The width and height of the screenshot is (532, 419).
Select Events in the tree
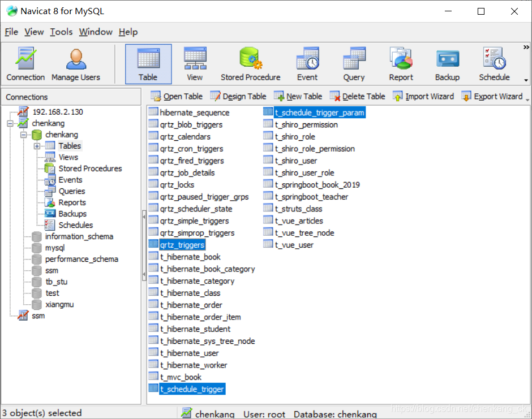point(70,180)
